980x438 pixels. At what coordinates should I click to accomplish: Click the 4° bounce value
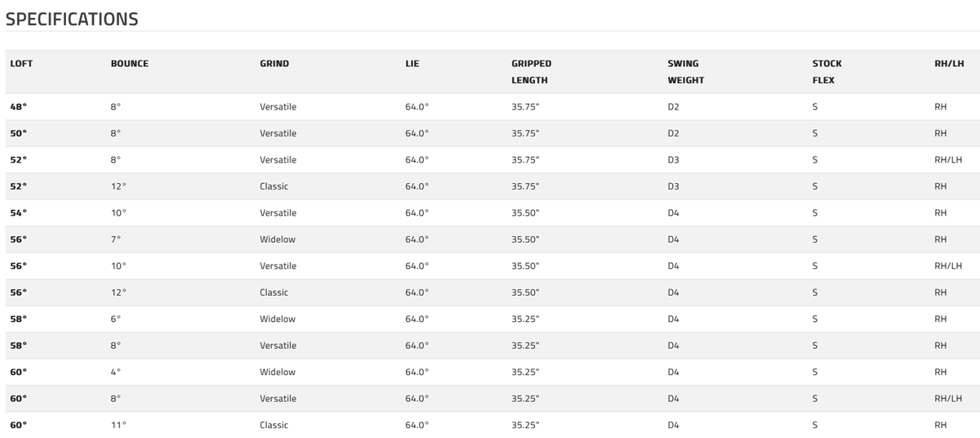pyautogui.click(x=115, y=373)
